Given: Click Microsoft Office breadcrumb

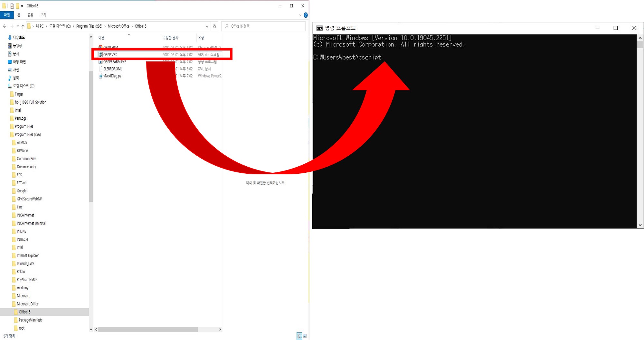Looking at the screenshot, I should [x=118, y=26].
